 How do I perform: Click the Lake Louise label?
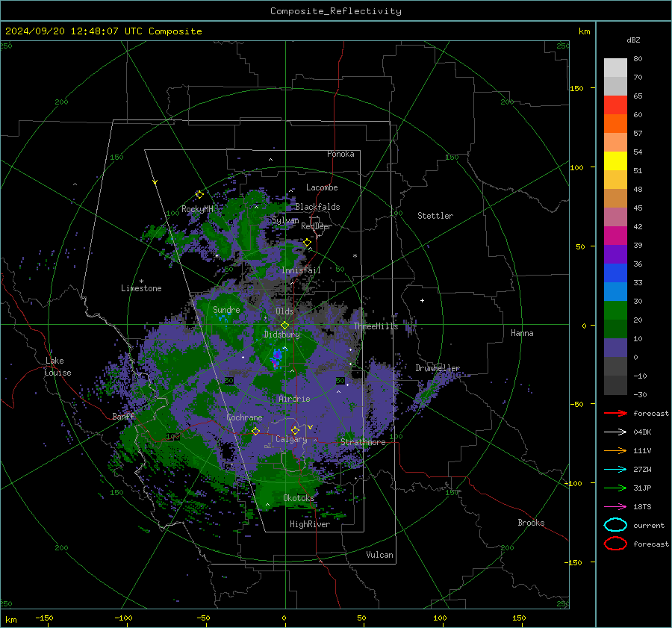click(58, 367)
